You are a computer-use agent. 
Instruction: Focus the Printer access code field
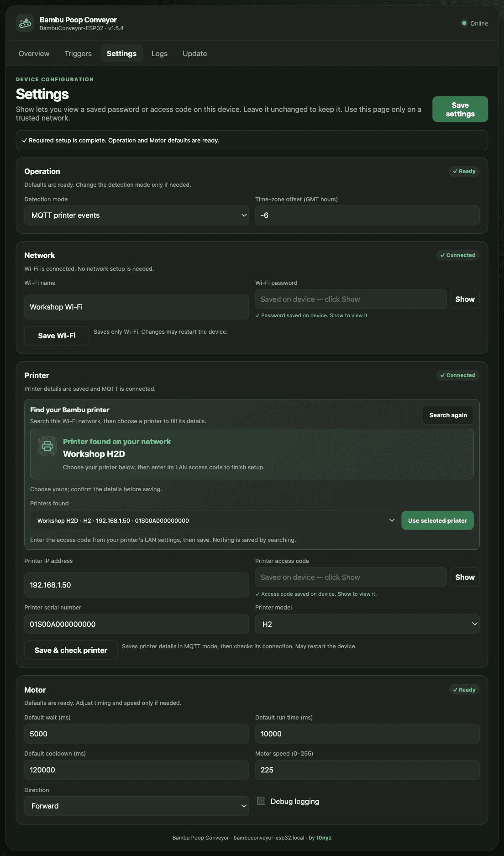(x=351, y=577)
